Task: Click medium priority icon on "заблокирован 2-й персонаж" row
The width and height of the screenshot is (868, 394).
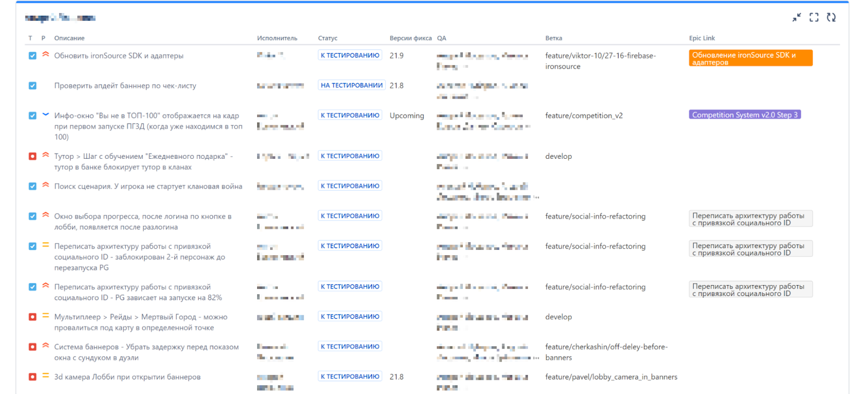Action: click(x=46, y=245)
